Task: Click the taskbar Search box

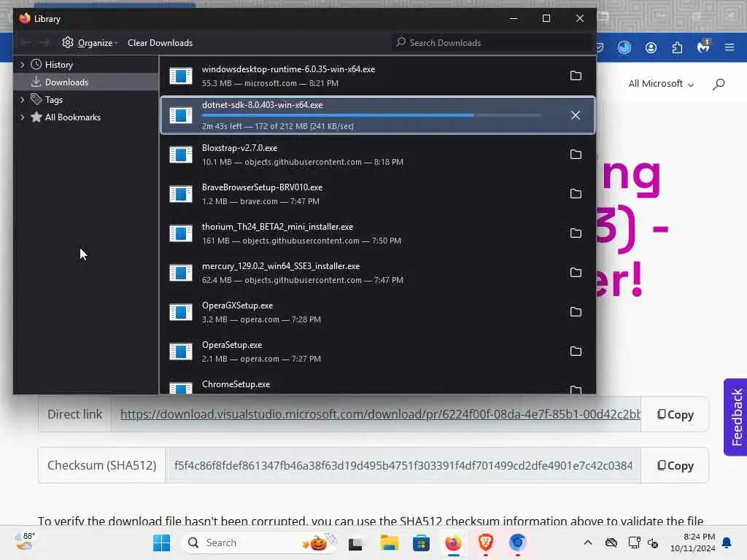Action: coord(259,542)
